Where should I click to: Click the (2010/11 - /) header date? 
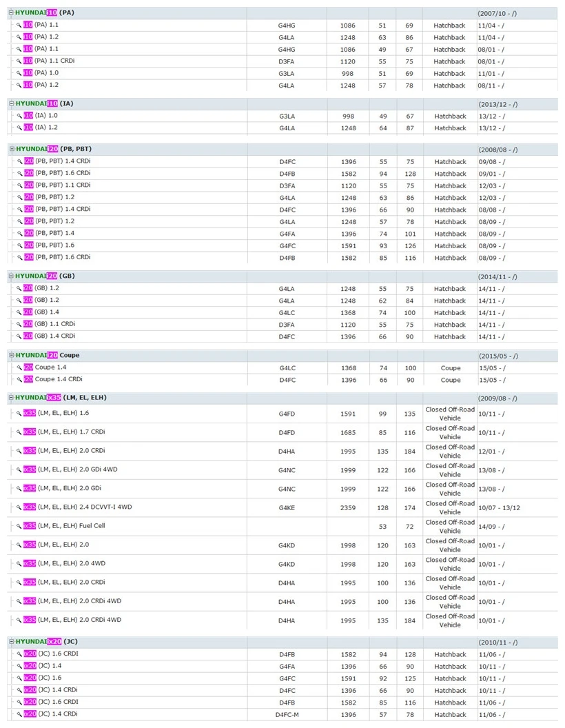coord(498,643)
